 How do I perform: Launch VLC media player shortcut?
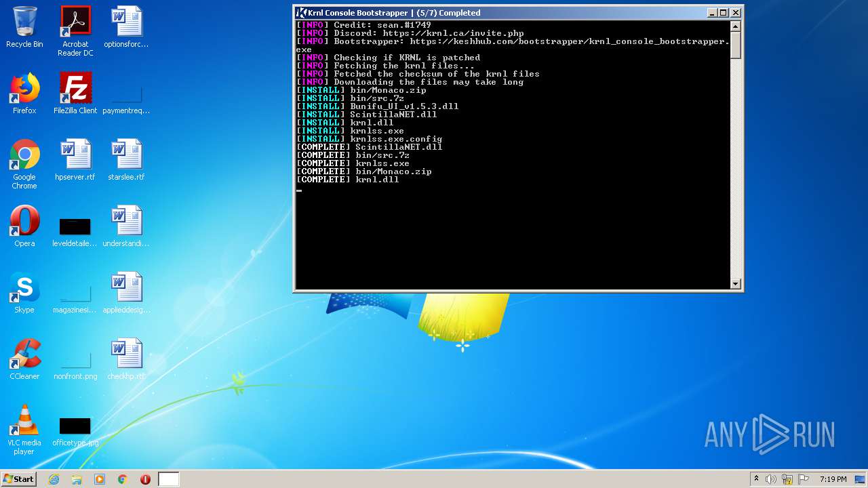[x=24, y=430]
